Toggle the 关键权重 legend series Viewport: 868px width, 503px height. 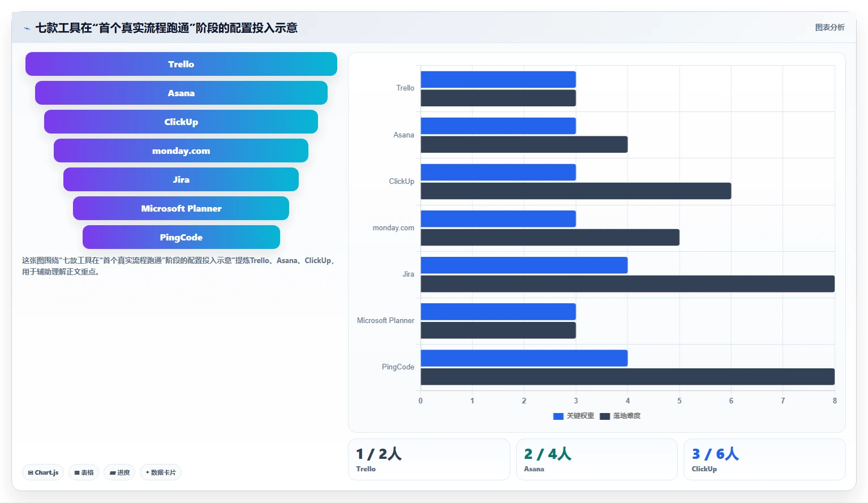click(574, 416)
